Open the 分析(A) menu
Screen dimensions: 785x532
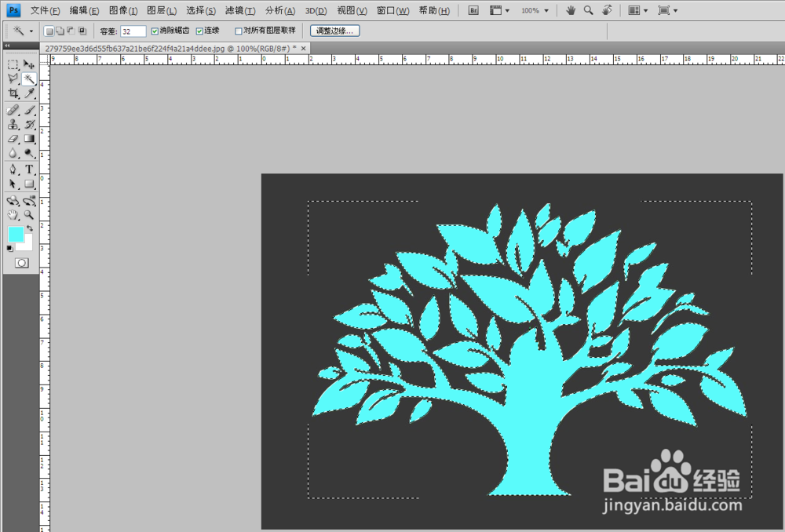280,10
